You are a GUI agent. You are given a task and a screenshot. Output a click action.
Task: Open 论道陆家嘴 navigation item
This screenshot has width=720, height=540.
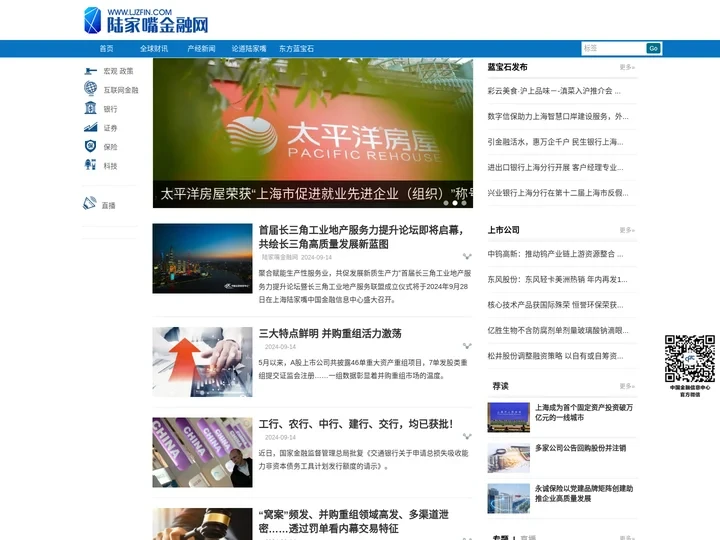click(x=249, y=49)
